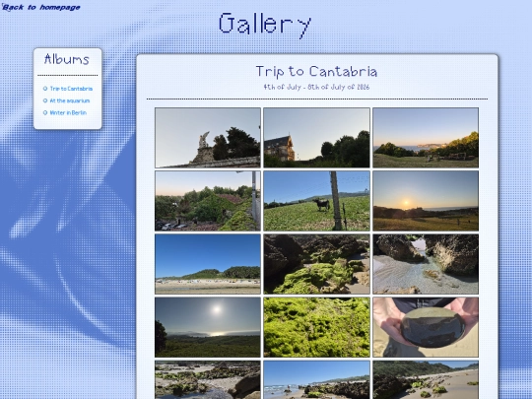Click bullet icon beside At the aquarium

[45, 100]
